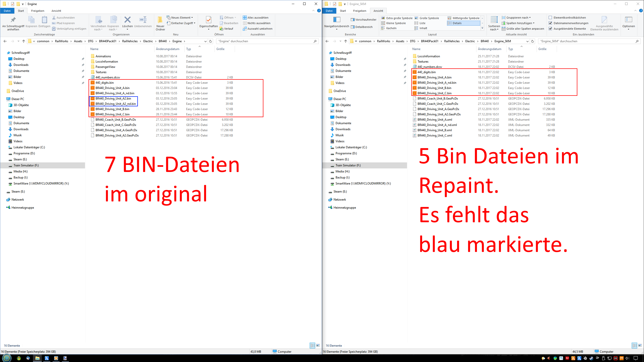Screen dimensions: 644x362
Task: Open the Engine address bar history dropdown
Action: [x=205, y=41]
